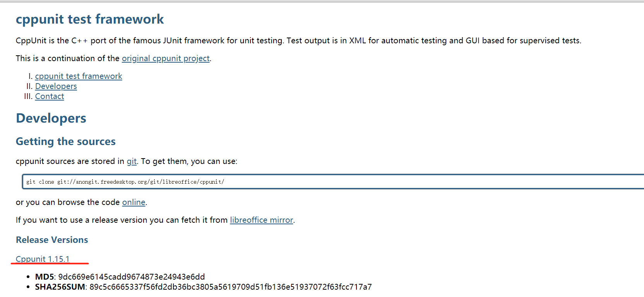Select the Getting the sources heading

click(66, 142)
